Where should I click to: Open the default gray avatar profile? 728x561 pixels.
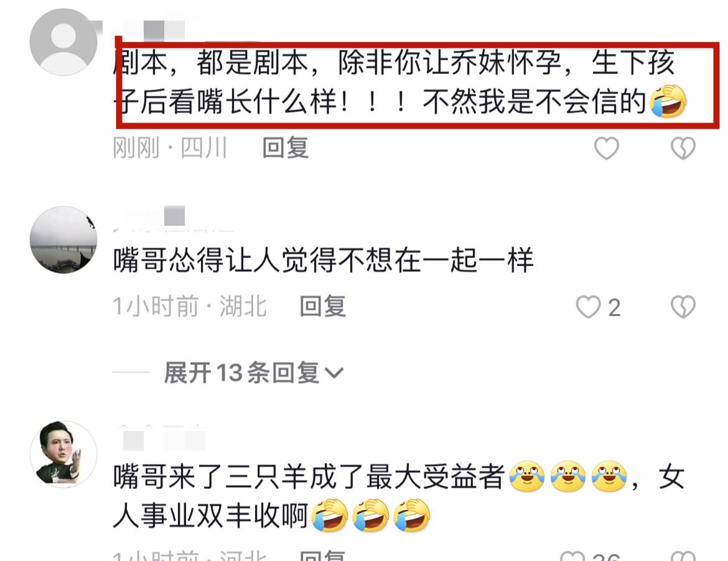pyautogui.click(x=63, y=42)
